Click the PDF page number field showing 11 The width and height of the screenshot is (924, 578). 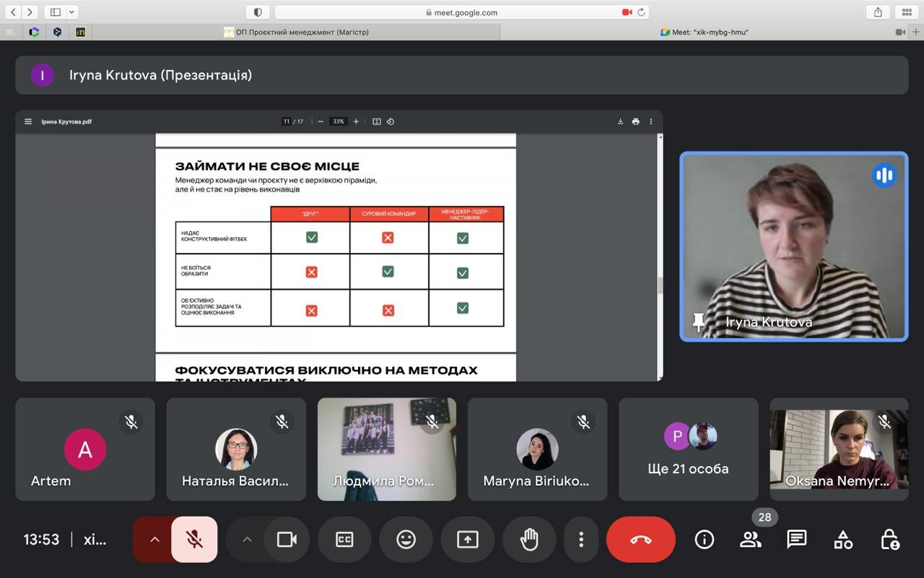[x=287, y=121]
